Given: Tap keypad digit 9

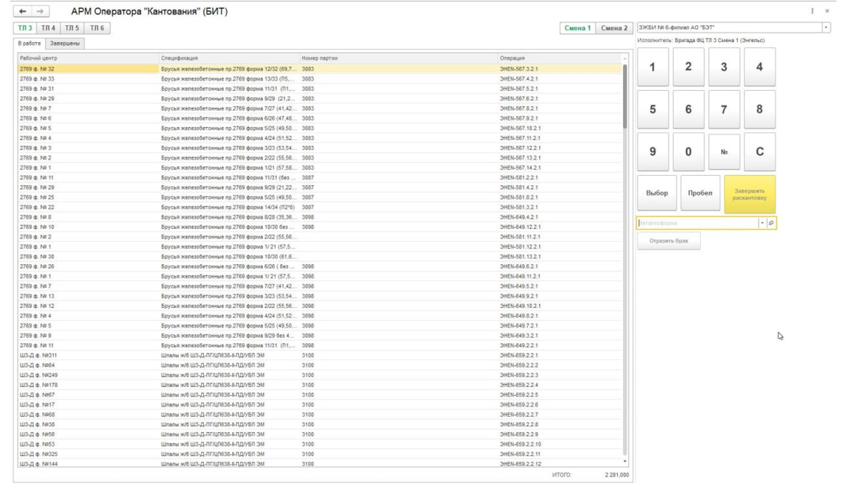Looking at the screenshot, I should coord(653,152).
